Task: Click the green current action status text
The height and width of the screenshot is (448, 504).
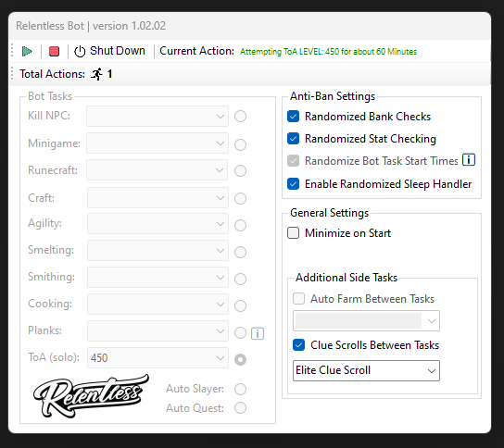Action: tap(328, 52)
